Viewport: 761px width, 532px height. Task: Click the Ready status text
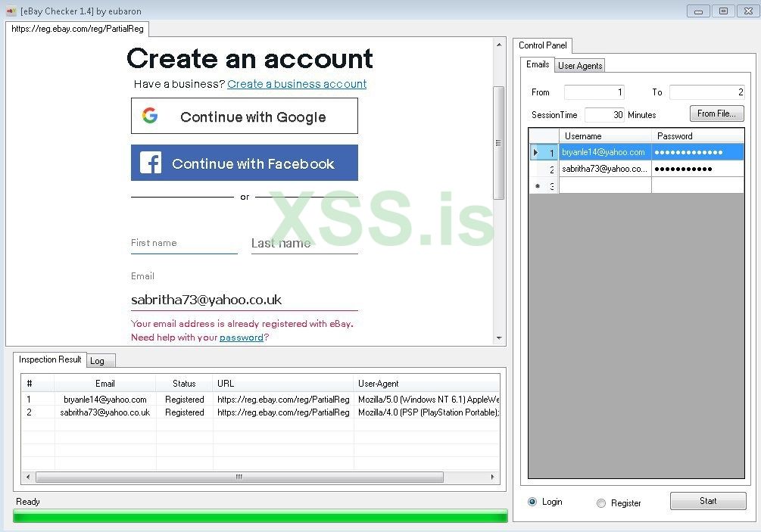pos(28,502)
